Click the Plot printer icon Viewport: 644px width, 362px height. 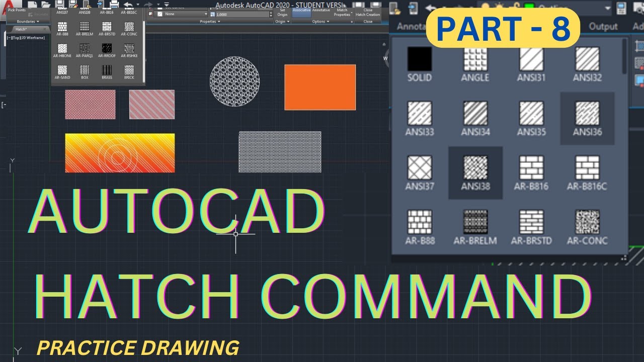(114, 5)
